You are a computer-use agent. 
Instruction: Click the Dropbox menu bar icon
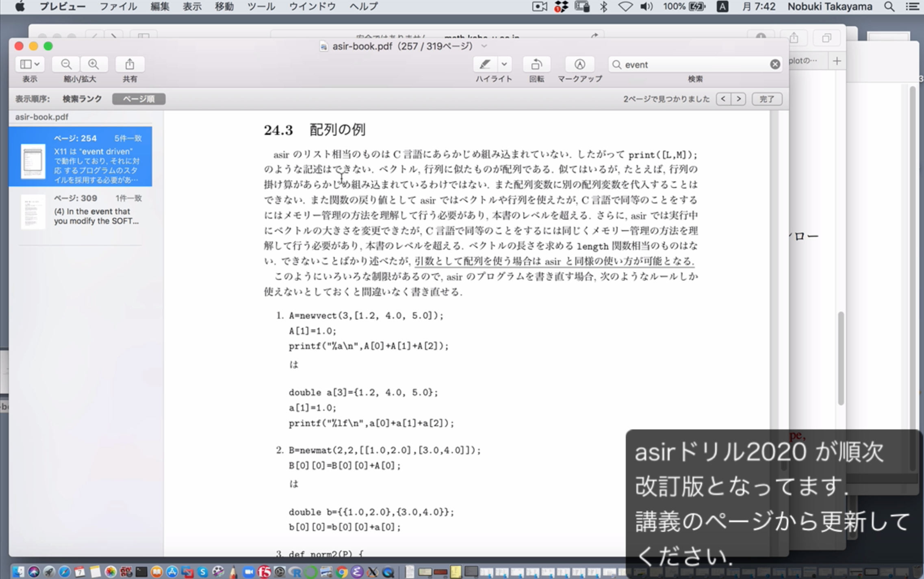[x=562, y=7]
